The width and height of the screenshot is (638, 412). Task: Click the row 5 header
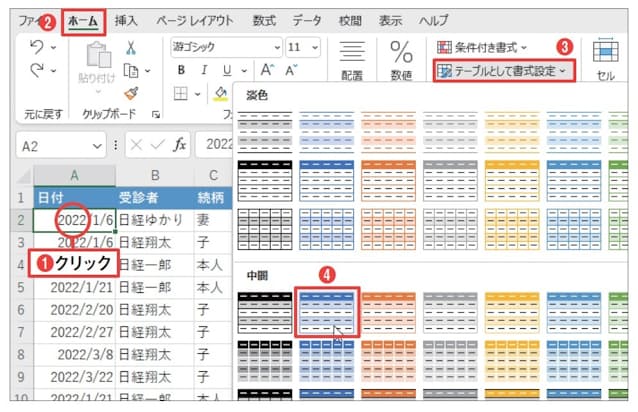tap(21, 288)
